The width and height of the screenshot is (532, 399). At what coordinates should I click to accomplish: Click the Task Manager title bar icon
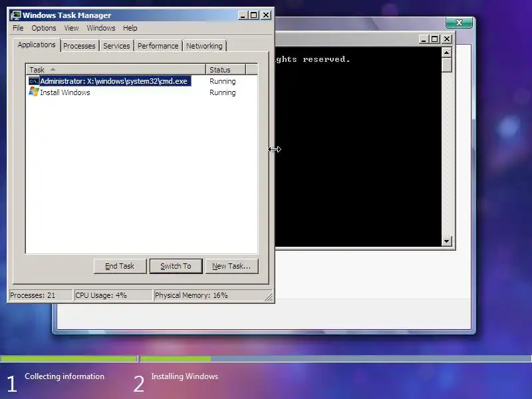16,15
